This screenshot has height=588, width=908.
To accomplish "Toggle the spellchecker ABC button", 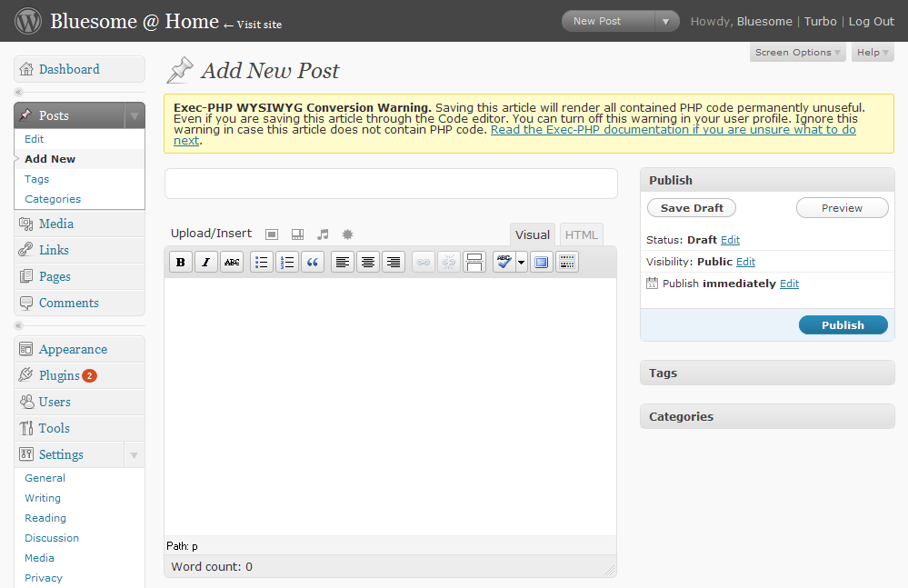I will pos(504,263).
